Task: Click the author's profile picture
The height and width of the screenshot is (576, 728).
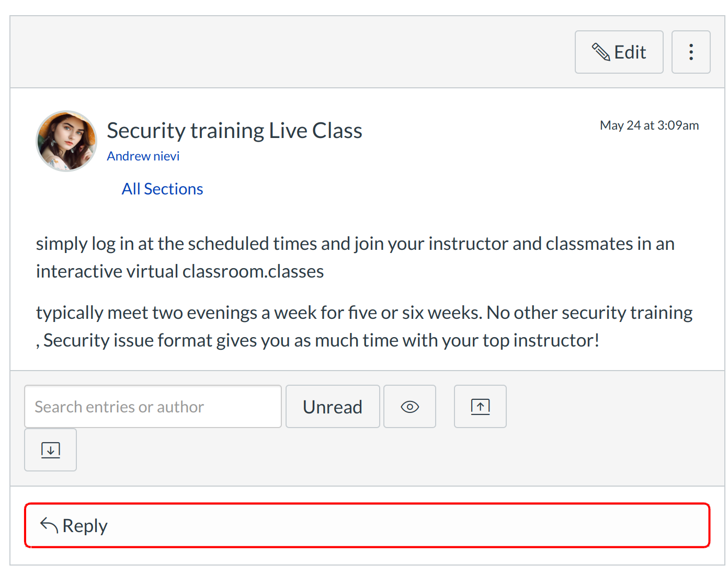Action: tap(66, 141)
